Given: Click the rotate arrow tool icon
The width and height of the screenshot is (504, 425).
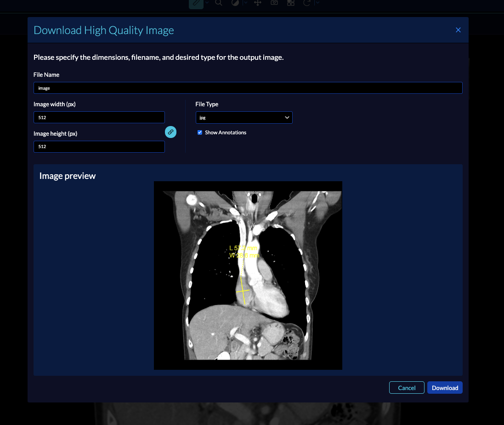Looking at the screenshot, I should tap(307, 3).
